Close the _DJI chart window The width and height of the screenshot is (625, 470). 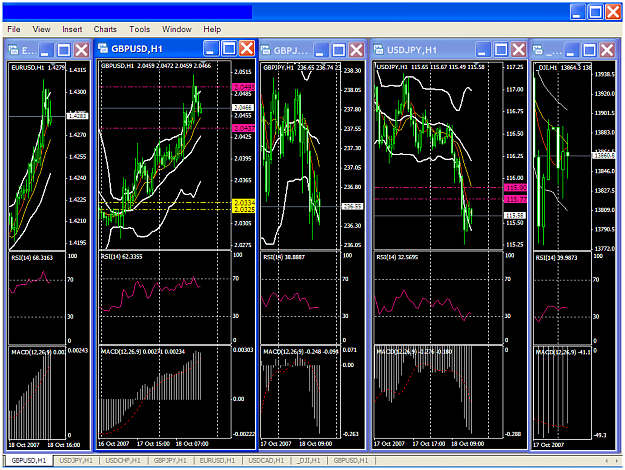[x=607, y=50]
